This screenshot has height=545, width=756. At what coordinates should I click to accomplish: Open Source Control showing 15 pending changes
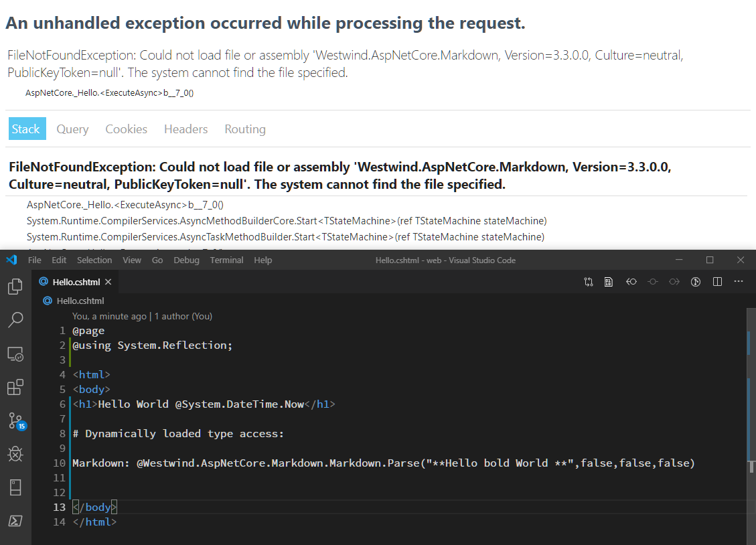pos(15,420)
